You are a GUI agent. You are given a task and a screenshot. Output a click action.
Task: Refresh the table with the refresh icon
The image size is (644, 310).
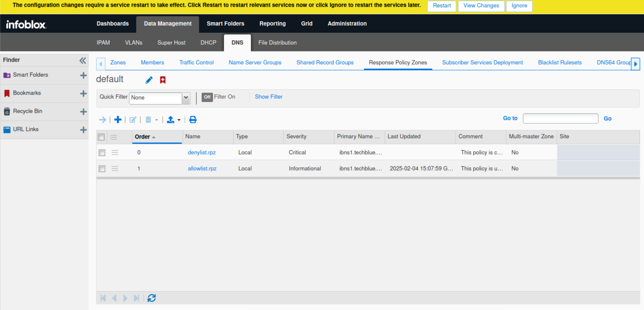(x=151, y=298)
